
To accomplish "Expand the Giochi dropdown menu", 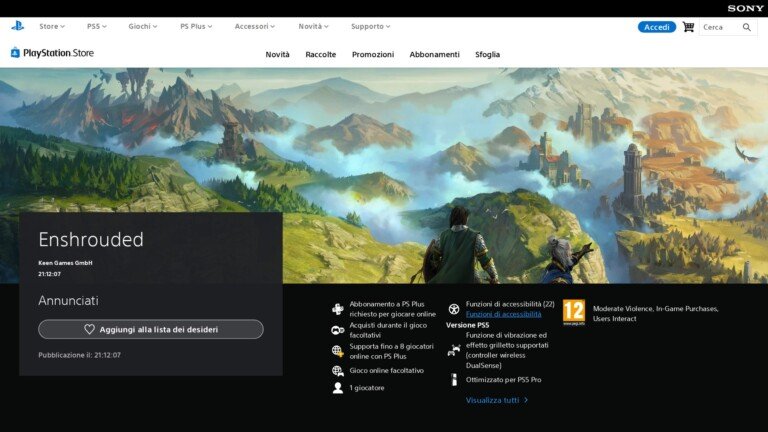I will coord(143,26).
